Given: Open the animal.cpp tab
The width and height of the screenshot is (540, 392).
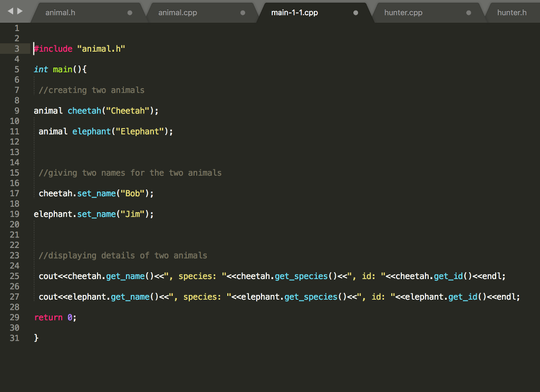Looking at the screenshot, I should pyautogui.click(x=178, y=13).
